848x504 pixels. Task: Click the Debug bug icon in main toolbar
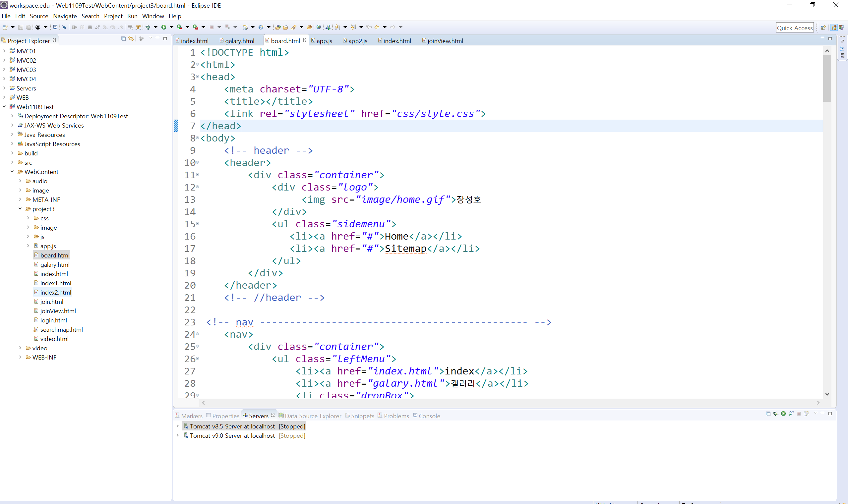148,27
